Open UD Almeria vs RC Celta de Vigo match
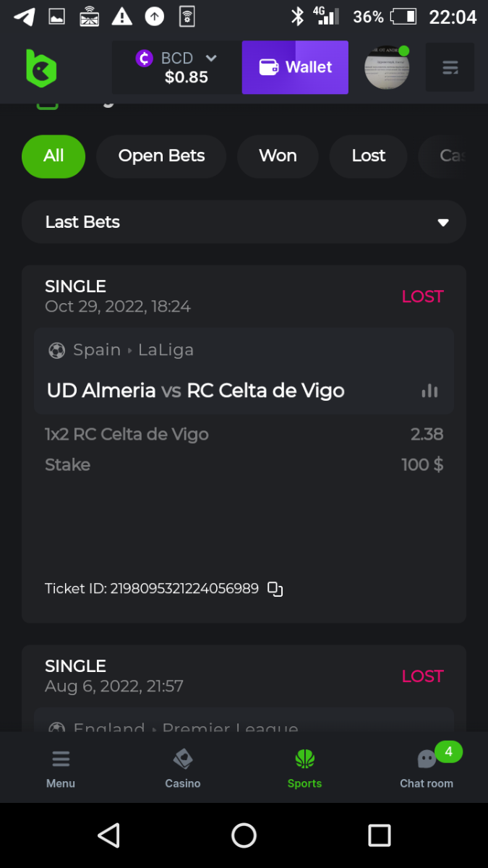 pos(195,391)
